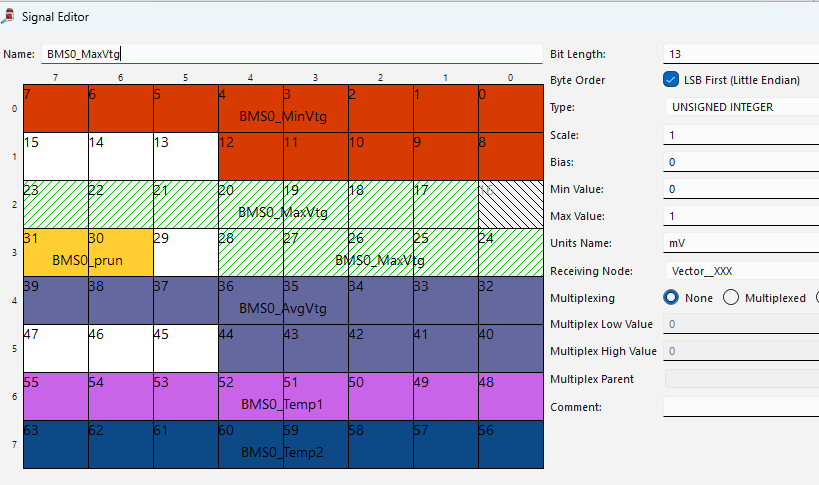Focus the Units Name field showing mV
Screen dimensions: 819x485
[740, 243]
